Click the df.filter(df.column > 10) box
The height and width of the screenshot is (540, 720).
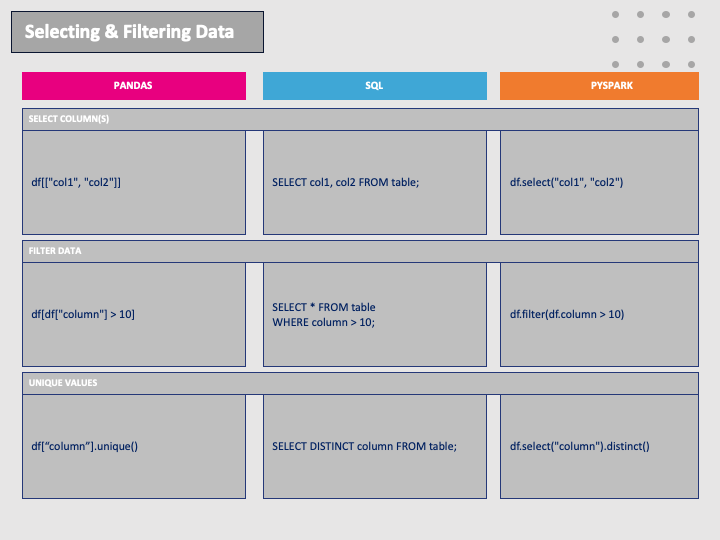[x=599, y=314]
